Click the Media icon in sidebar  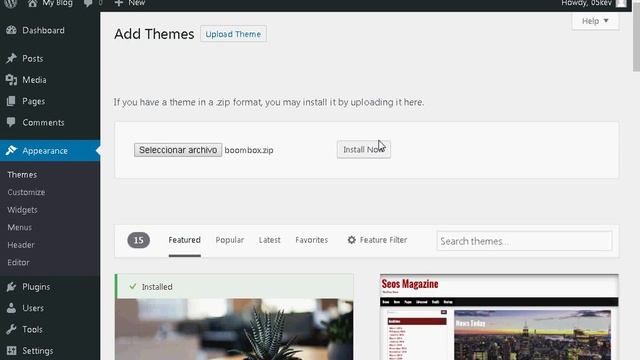[x=11, y=80]
